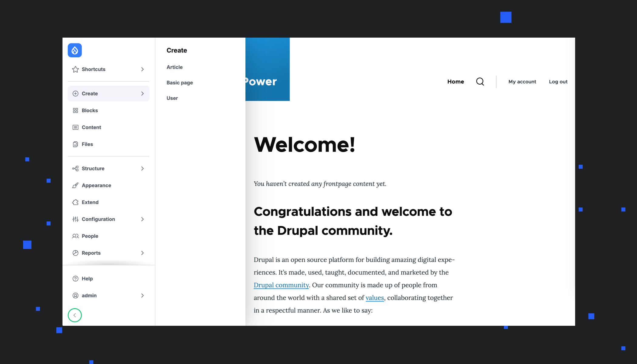
Task: Collapse the sidebar navigation panel
Action: point(75,315)
